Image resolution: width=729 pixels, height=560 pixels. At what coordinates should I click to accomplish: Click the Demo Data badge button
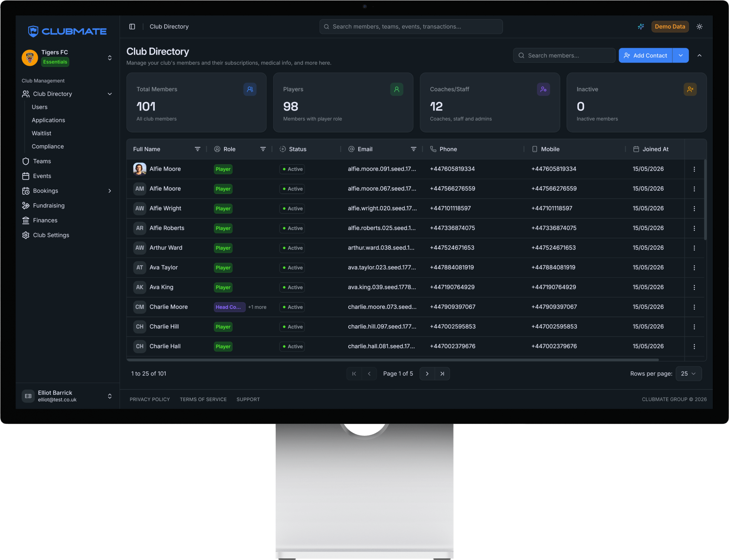(x=670, y=27)
